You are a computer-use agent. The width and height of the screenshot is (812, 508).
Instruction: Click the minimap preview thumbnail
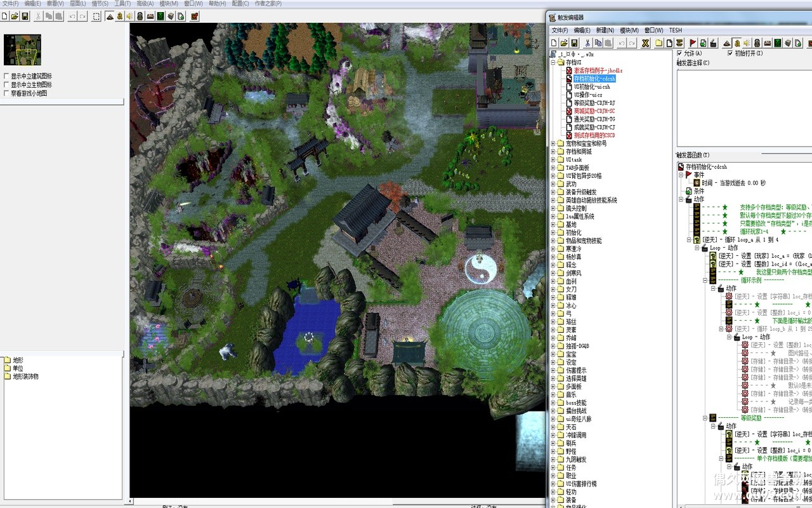22,50
